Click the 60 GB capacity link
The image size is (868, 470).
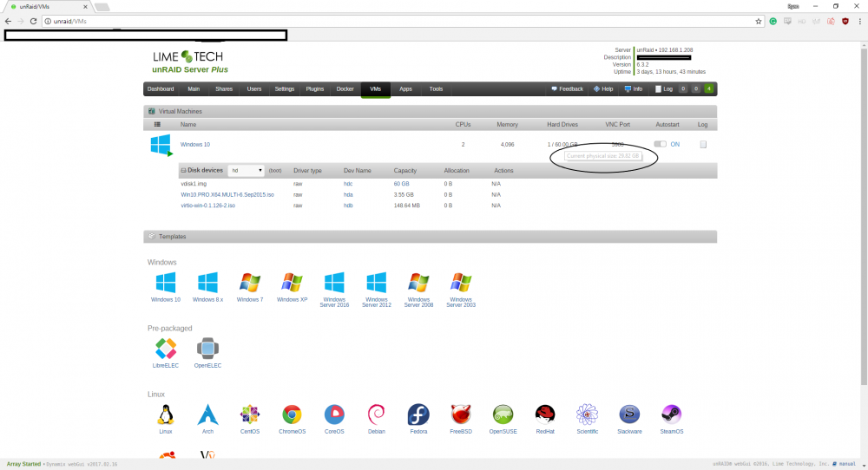(x=401, y=184)
